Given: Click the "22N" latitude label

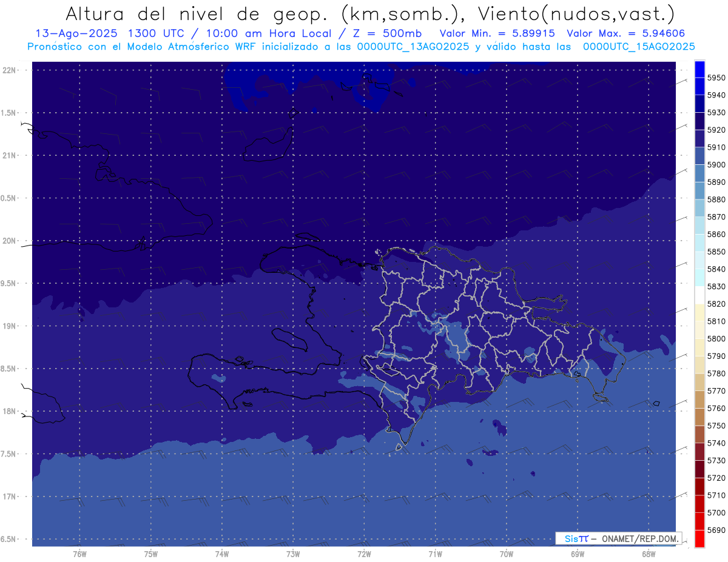Looking at the screenshot, I should click(10, 70).
